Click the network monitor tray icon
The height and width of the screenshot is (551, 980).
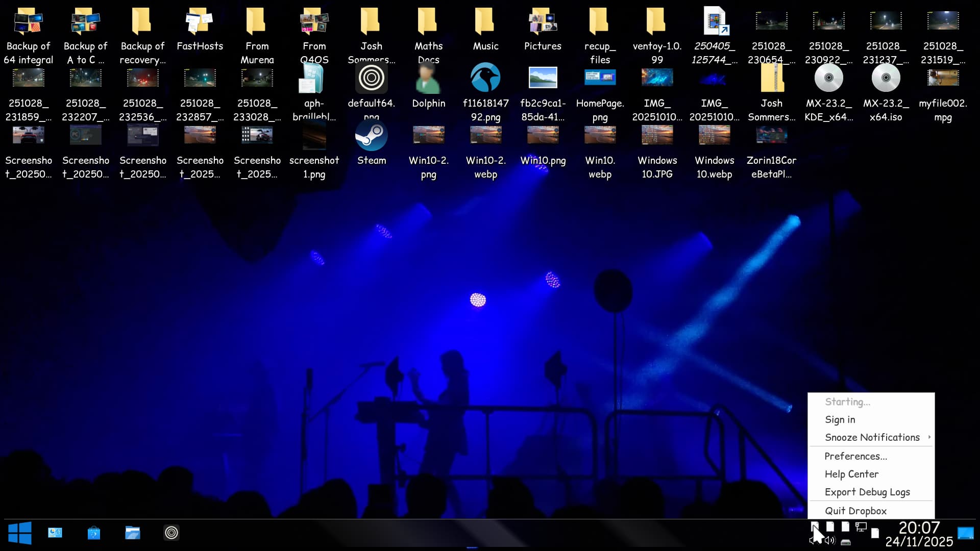[x=861, y=527]
